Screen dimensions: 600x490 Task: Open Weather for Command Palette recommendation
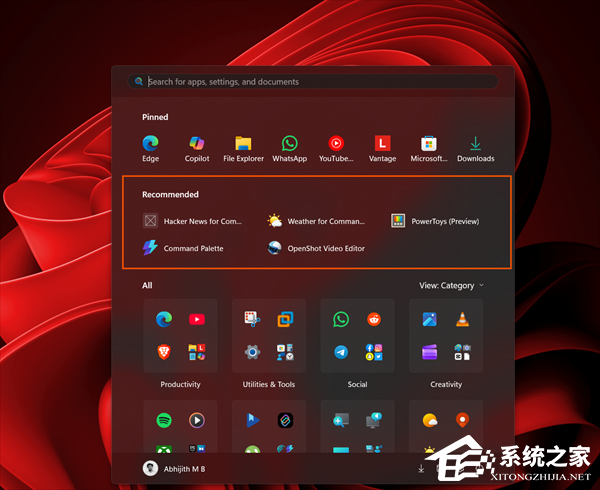316,221
